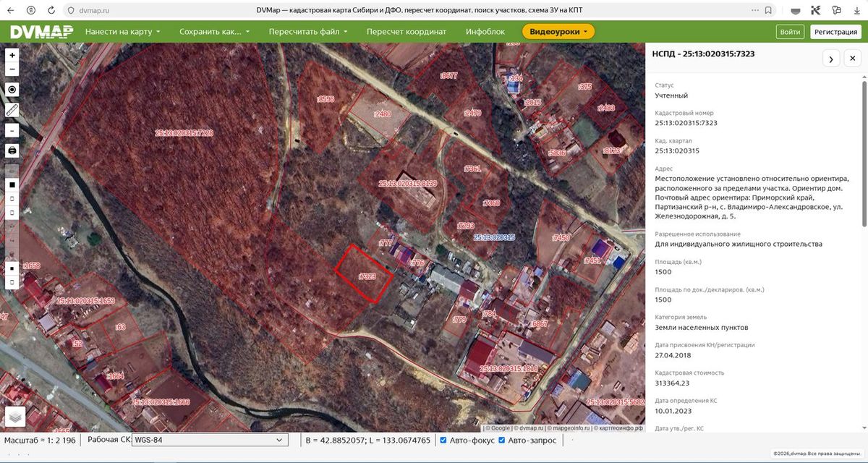Screen dimensions: 868x463
Task: Zoom in the map with plus button
Action: pos(12,55)
